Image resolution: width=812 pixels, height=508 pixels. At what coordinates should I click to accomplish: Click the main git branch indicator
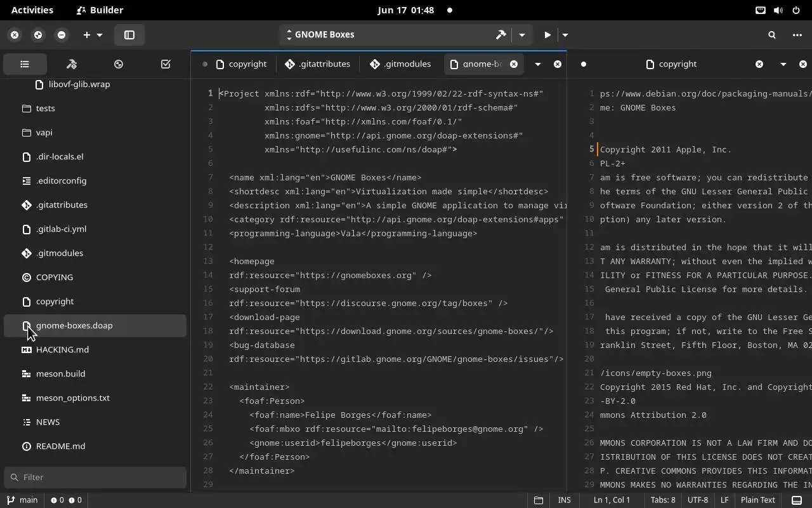click(x=22, y=500)
